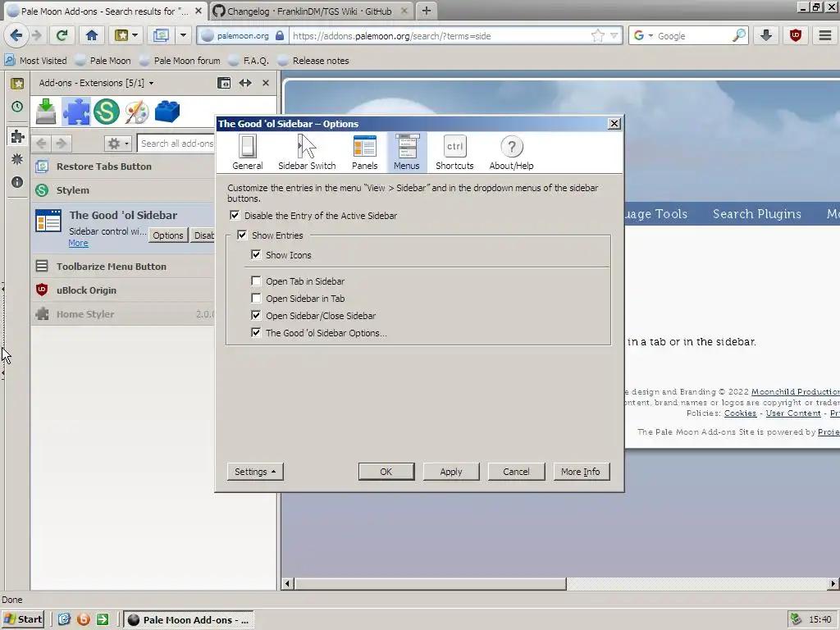Switch to the General options tab

coord(248,152)
